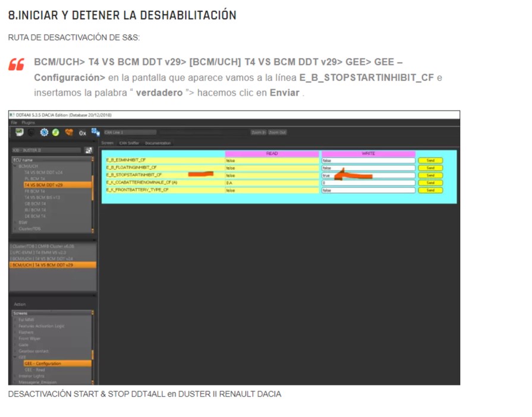This screenshot has height=417, width=532.
Task: Open the CAN Line 1 dropdown
Action: [130, 132]
